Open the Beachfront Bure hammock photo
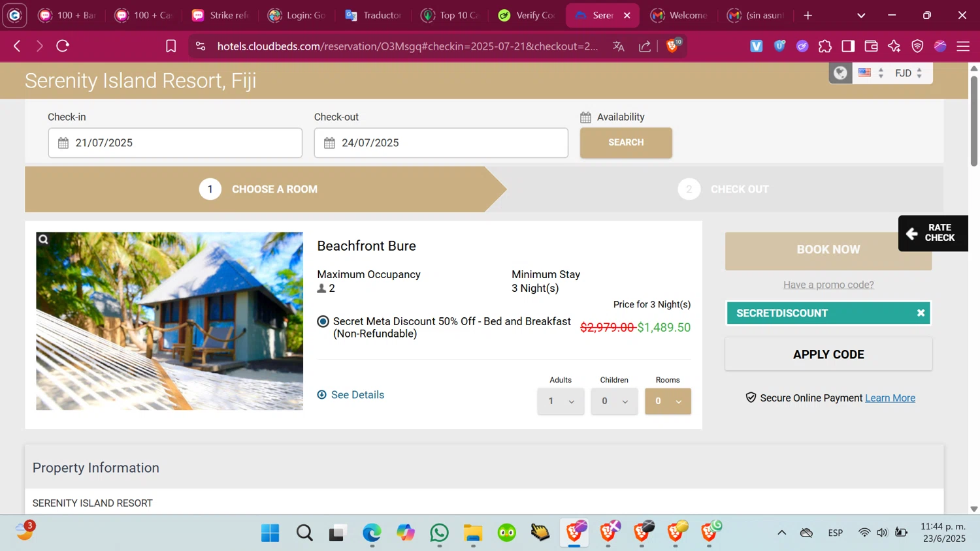Image resolution: width=980 pixels, height=551 pixels. tap(169, 321)
